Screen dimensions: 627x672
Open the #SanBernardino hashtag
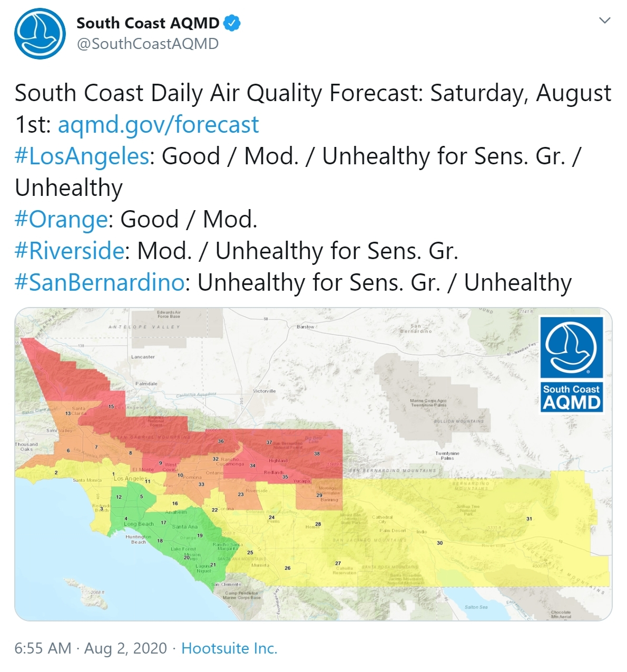[99, 283]
